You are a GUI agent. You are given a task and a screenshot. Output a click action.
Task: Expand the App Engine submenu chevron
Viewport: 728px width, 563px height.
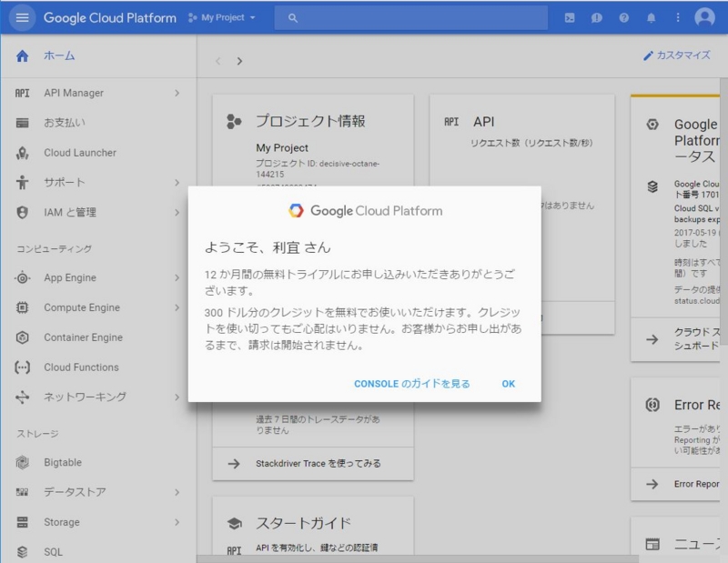click(x=177, y=278)
